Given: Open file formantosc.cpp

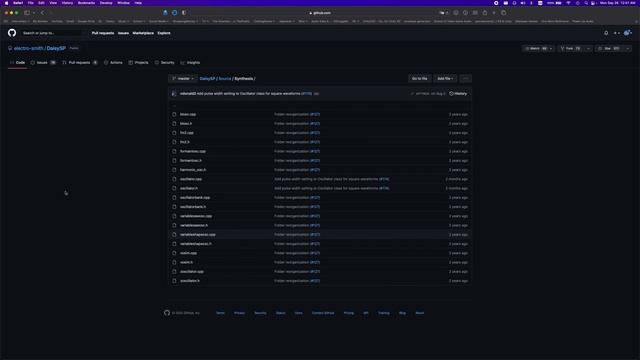Looking at the screenshot, I should click(193, 151).
